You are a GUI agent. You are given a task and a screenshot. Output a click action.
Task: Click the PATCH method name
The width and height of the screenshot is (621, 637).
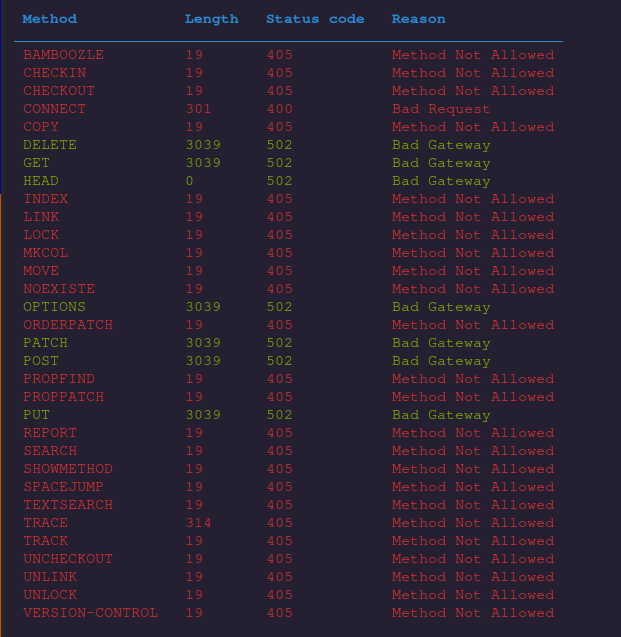(x=46, y=343)
